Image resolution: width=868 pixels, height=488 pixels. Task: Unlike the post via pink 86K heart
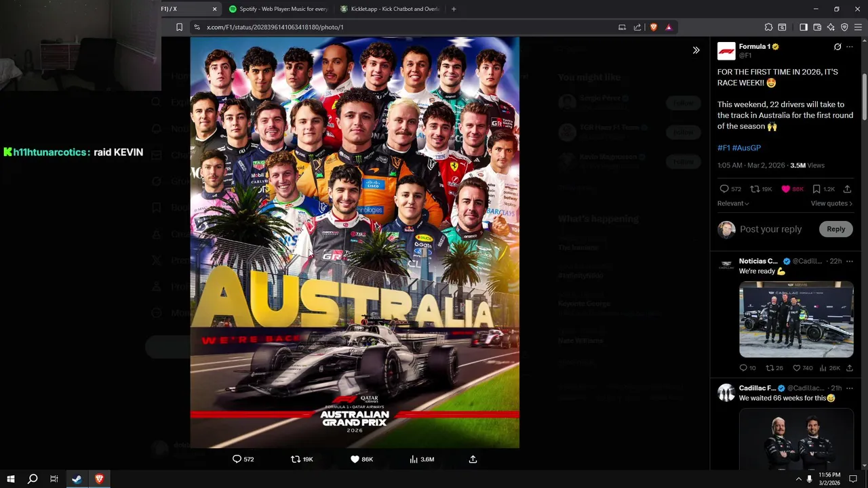click(x=786, y=189)
